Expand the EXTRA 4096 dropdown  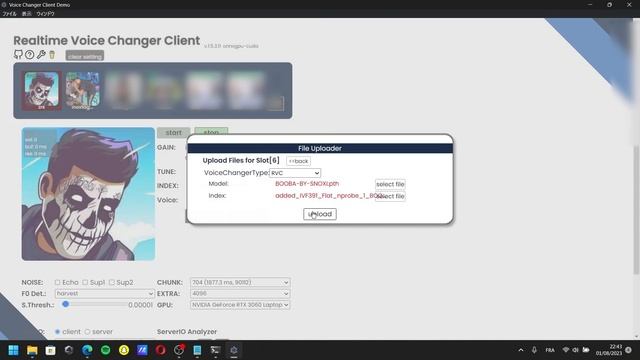240,293
